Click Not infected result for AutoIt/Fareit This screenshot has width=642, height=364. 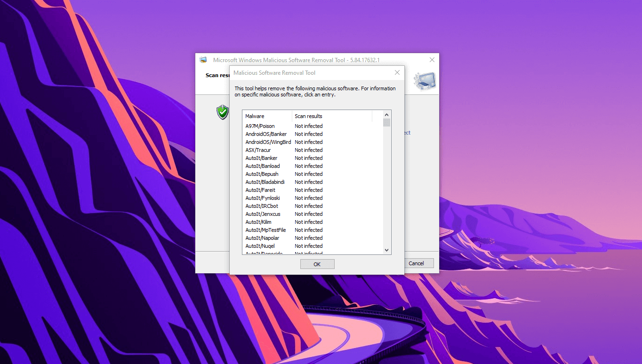[x=309, y=190]
